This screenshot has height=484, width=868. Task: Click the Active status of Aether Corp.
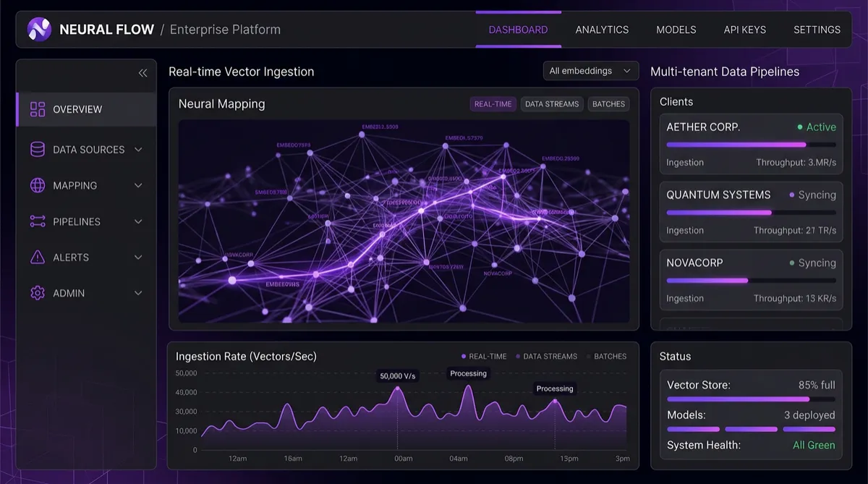pos(817,127)
